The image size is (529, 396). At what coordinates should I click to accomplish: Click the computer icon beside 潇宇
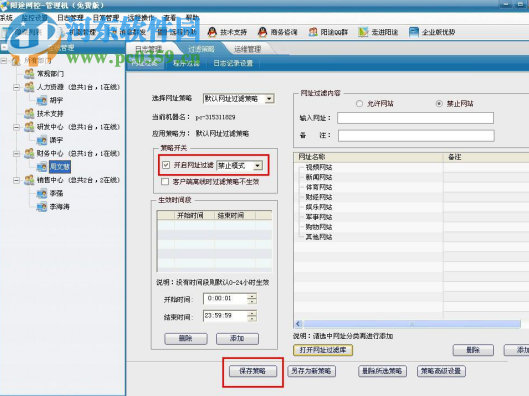[42, 140]
